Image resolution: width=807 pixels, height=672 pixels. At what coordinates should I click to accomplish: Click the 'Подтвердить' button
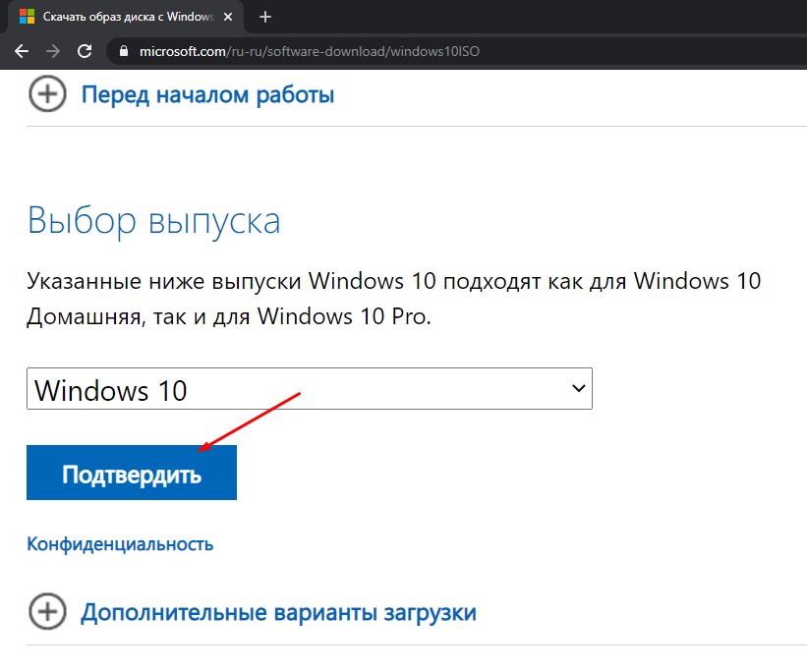pyautogui.click(x=132, y=473)
